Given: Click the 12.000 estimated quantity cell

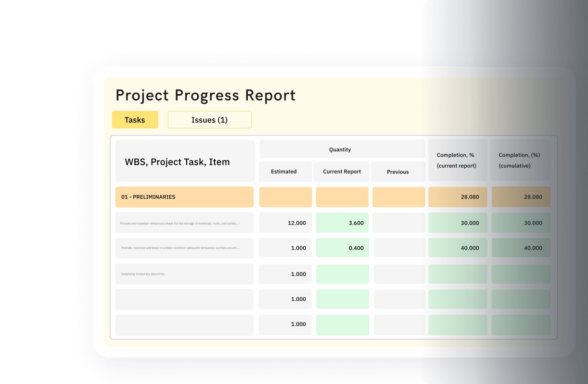Looking at the screenshot, I should [285, 223].
